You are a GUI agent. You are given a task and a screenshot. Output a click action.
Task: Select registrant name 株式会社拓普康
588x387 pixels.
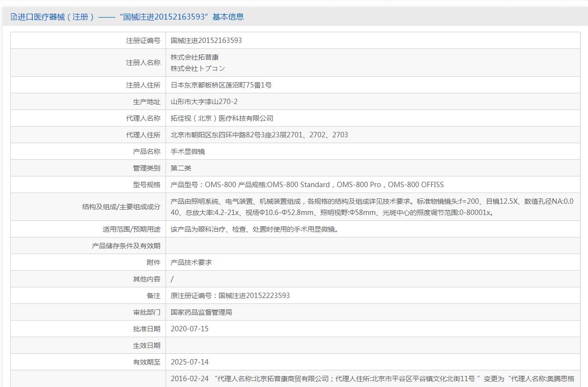(x=194, y=57)
